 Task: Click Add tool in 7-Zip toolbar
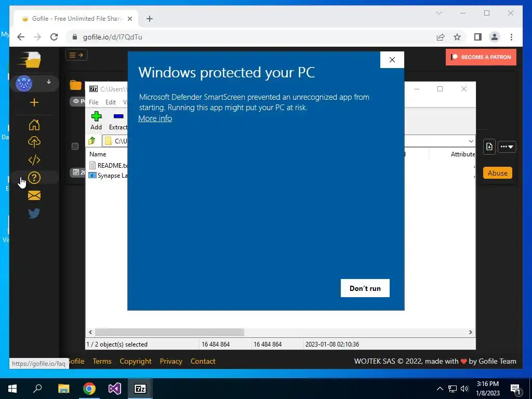pos(96,121)
